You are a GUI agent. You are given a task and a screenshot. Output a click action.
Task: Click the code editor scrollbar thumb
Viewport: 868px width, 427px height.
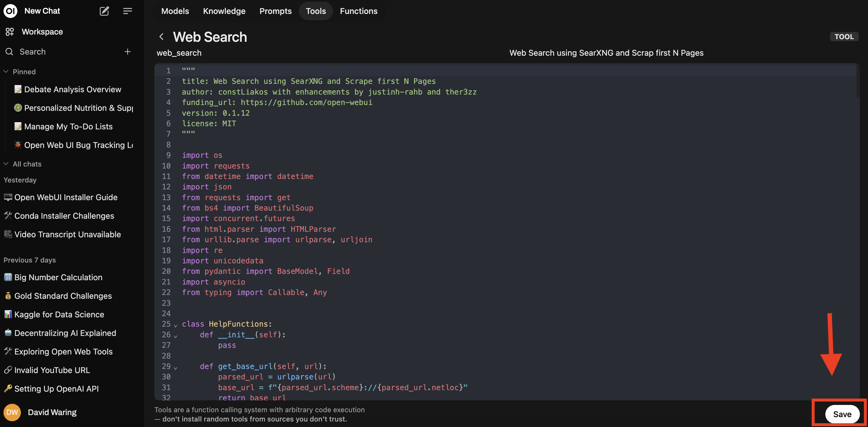(857, 81)
